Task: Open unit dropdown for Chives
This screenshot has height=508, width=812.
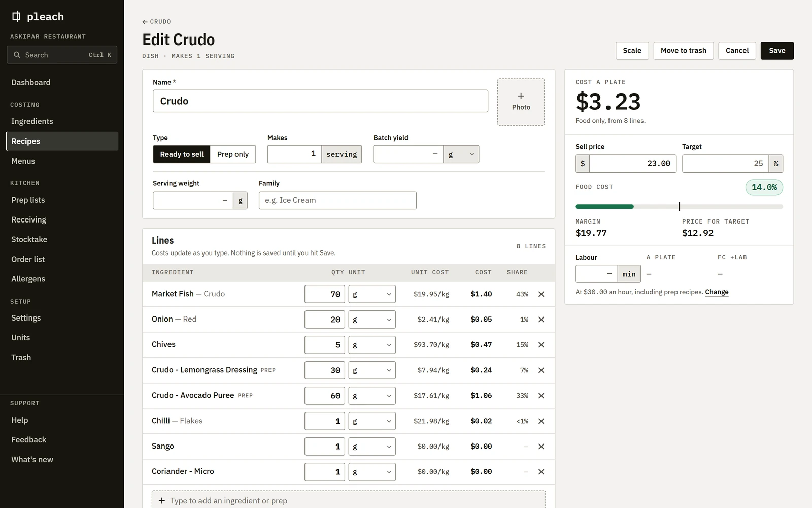Action: point(372,345)
